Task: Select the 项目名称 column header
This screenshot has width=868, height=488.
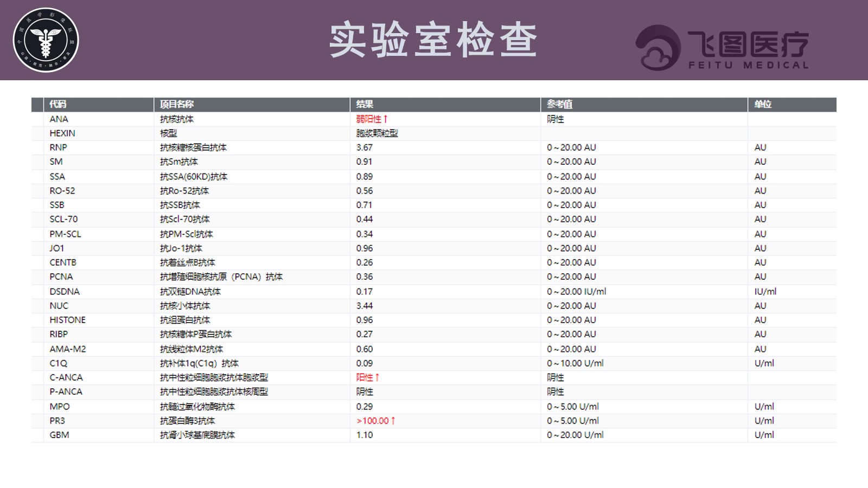Action: [177, 104]
